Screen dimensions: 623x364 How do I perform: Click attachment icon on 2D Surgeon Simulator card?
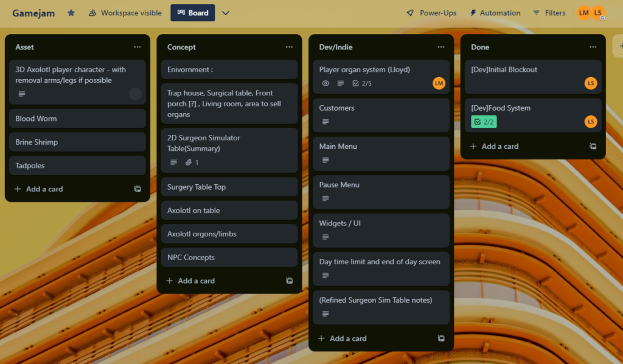click(x=189, y=162)
